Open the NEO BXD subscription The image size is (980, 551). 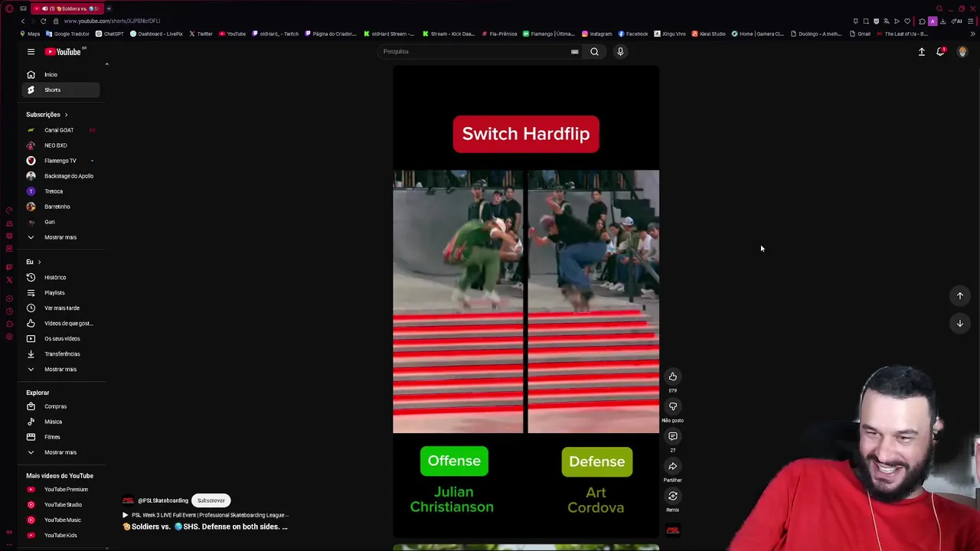click(61, 145)
